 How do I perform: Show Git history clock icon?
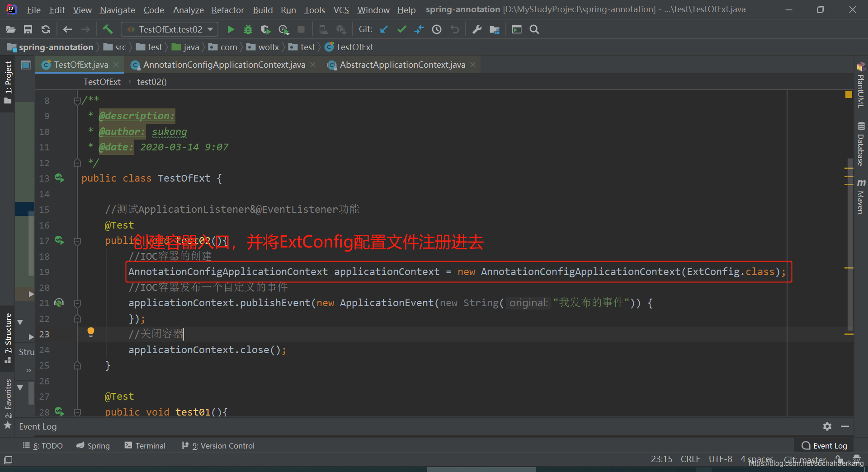tap(437, 30)
